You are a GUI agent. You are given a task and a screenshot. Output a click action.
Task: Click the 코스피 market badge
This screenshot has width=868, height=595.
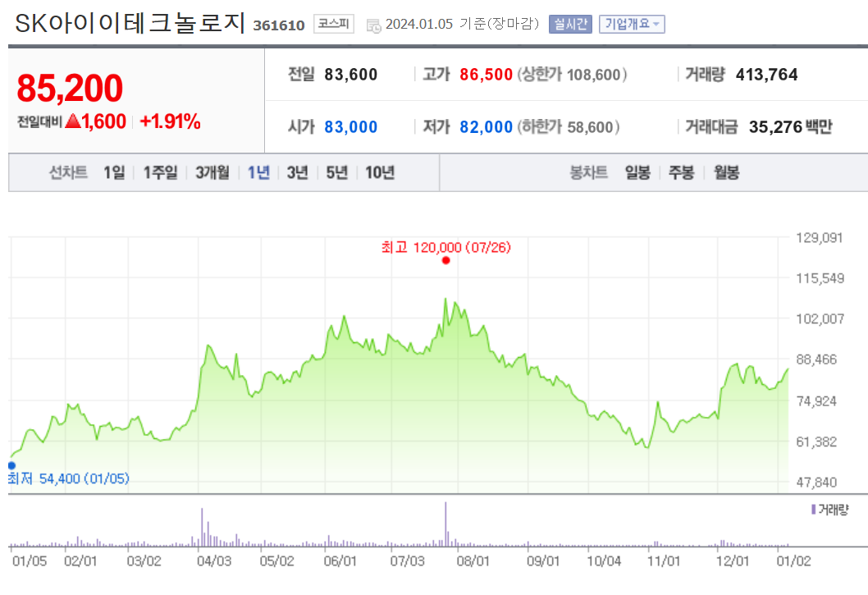(x=333, y=24)
